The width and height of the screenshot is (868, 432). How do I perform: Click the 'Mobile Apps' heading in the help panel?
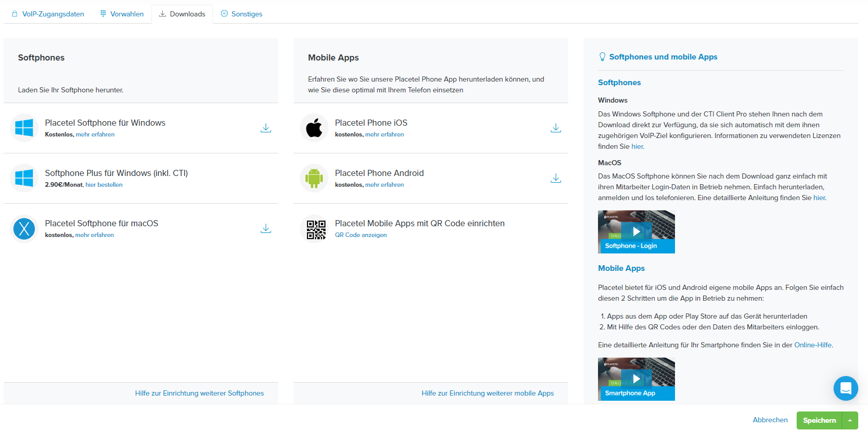tap(621, 268)
